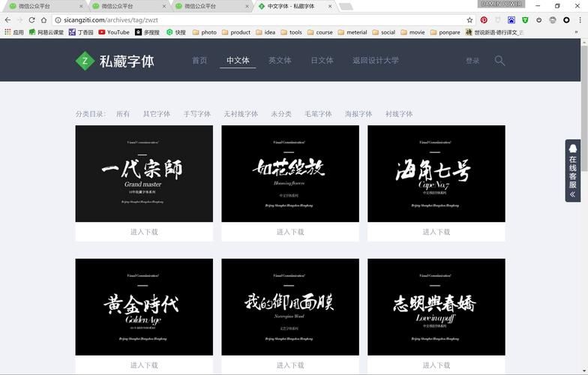
Task: Show hidden bookmarks with the overflow chevron
Action: pos(576,32)
